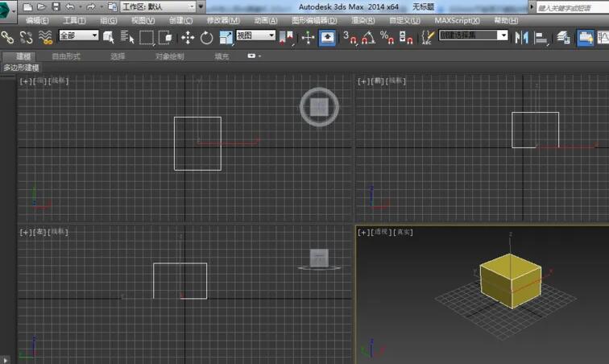This screenshot has width=609, height=364.
Task: Click the Mirror tool icon
Action: pos(522,37)
